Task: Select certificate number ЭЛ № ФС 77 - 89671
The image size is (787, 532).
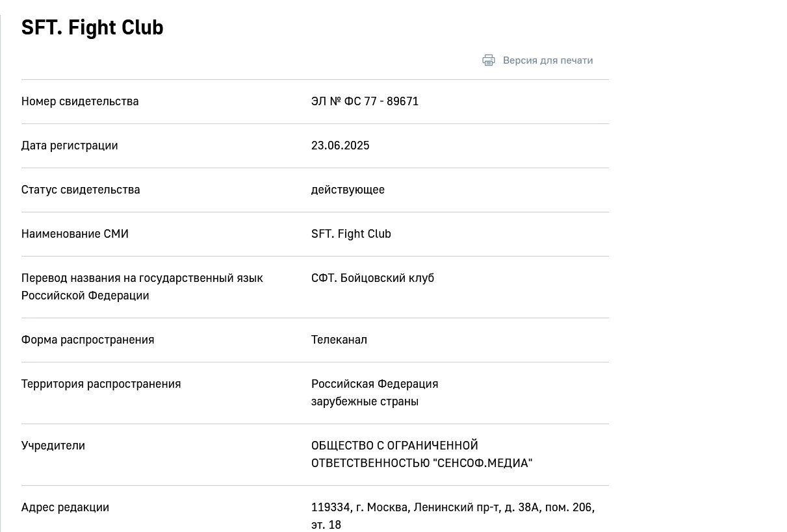Action: point(365,101)
